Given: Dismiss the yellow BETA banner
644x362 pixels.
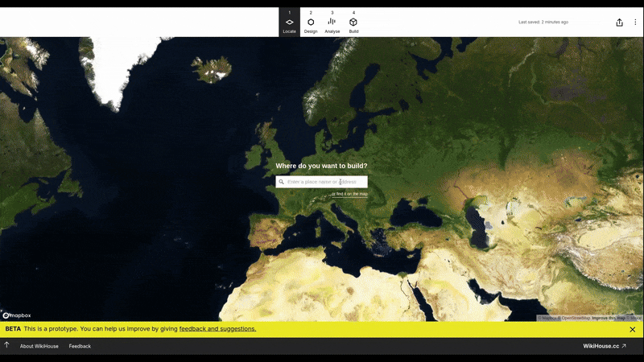Looking at the screenshot, I should pyautogui.click(x=632, y=329).
